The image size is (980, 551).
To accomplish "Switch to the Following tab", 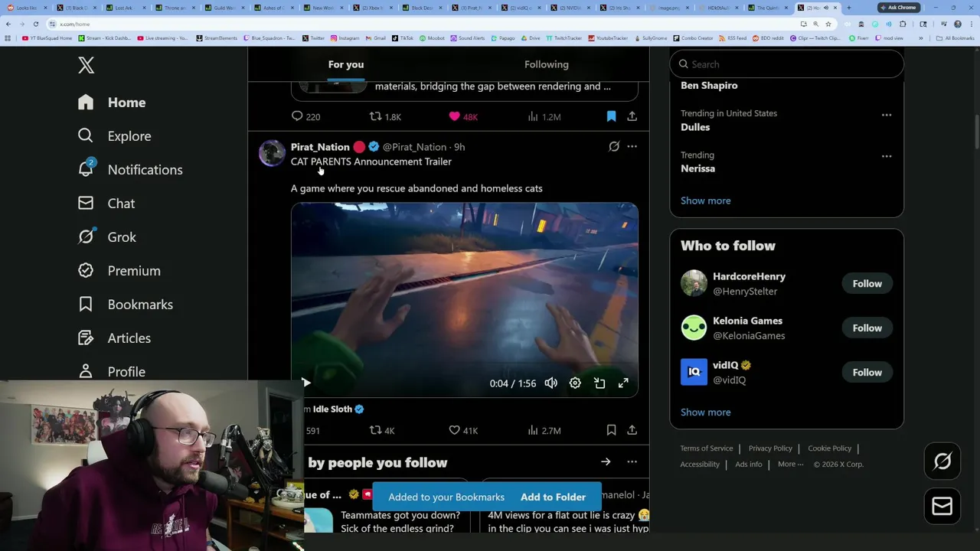I will 547,64.
